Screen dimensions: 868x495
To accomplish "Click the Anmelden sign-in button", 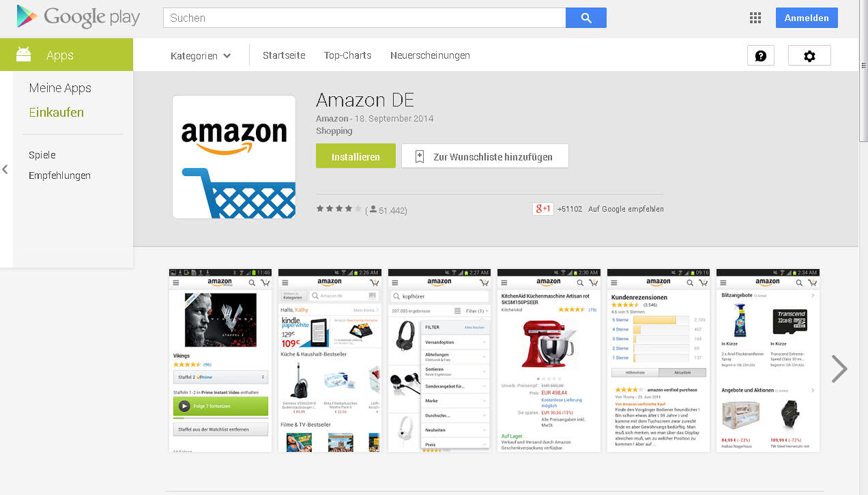I will pos(807,18).
